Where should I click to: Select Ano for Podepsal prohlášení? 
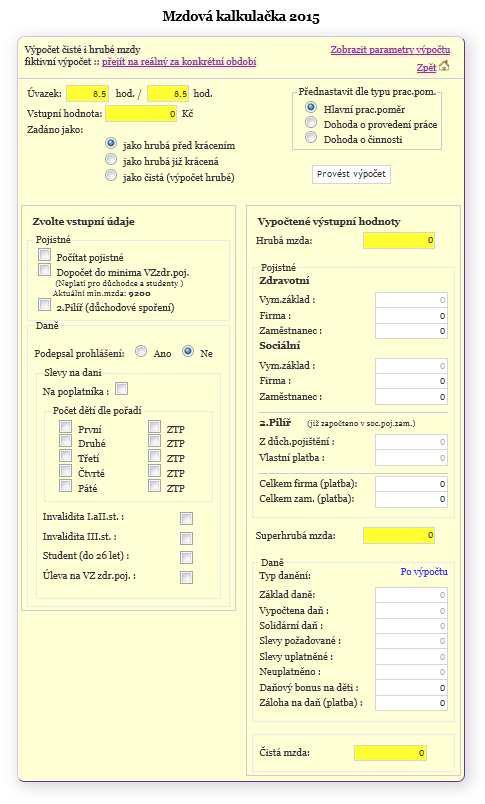141,352
